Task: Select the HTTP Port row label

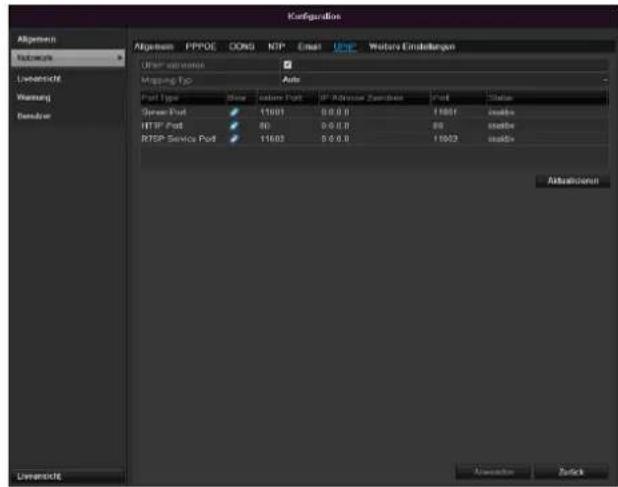Action: (162, 126)
